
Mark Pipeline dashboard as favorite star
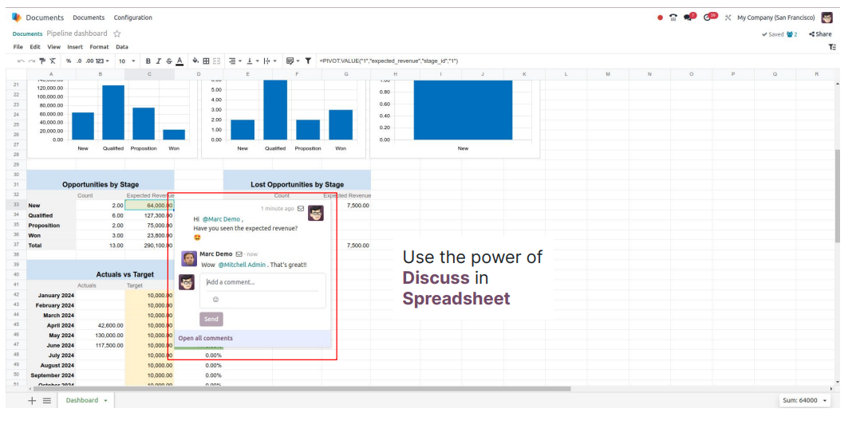116,33
